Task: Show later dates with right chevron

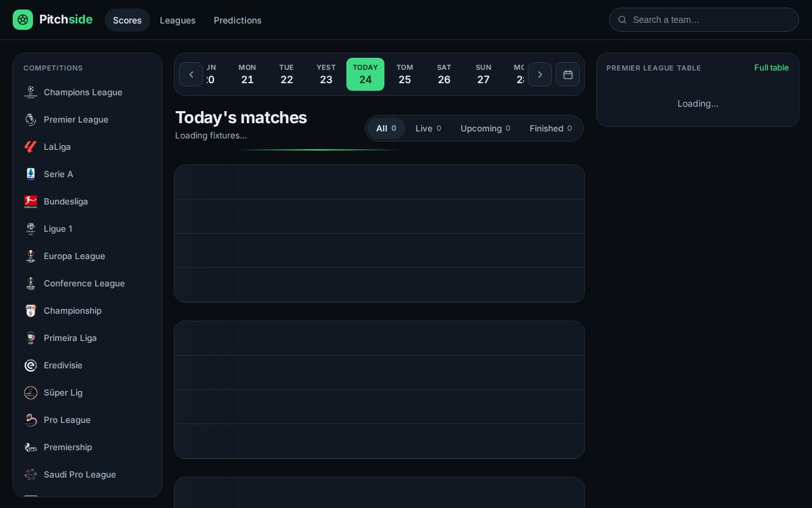Action: click(x=540, y=74)
